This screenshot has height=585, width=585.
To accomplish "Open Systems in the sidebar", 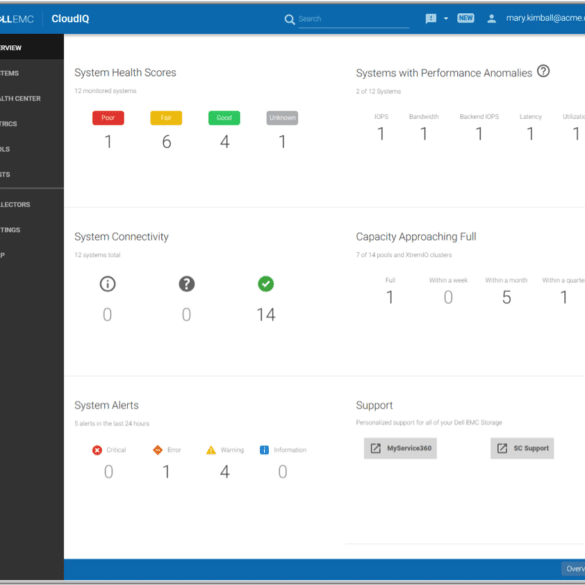I will point(32,73).
